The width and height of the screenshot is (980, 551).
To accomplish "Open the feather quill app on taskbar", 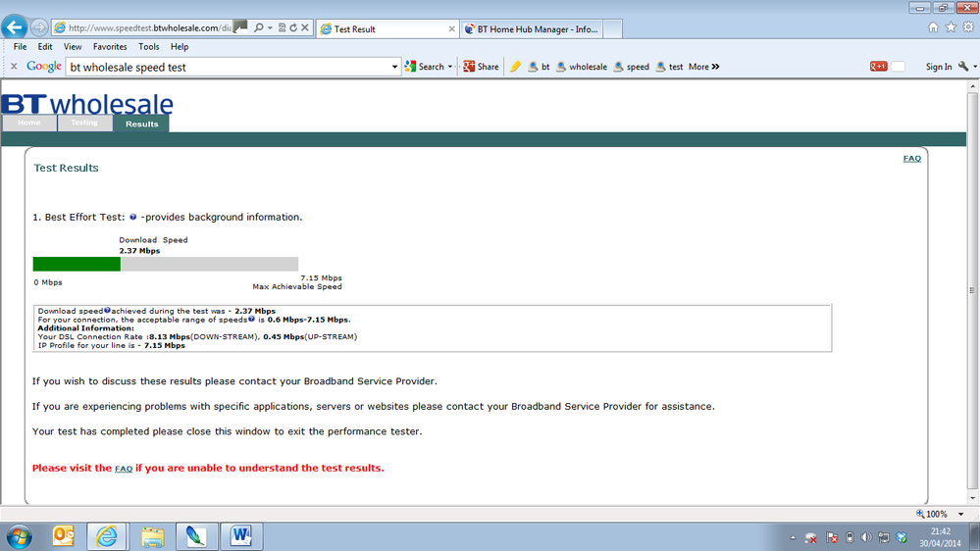I will (196, 536).
